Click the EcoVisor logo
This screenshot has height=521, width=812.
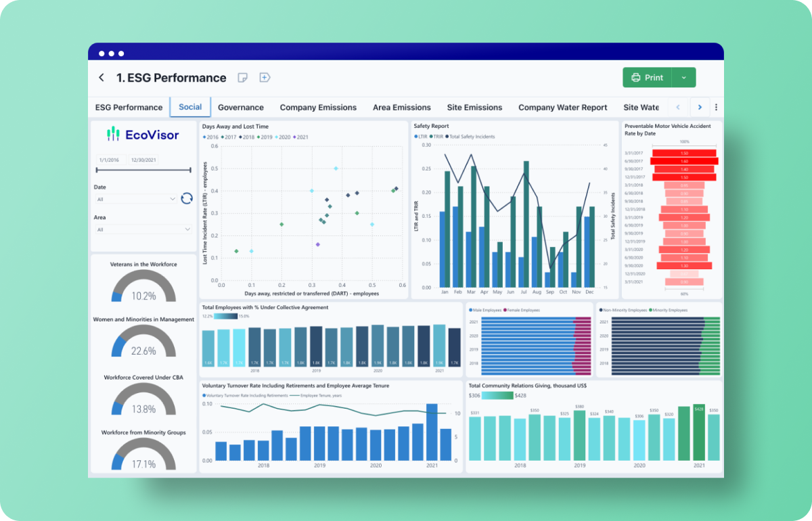pos(143,135)
